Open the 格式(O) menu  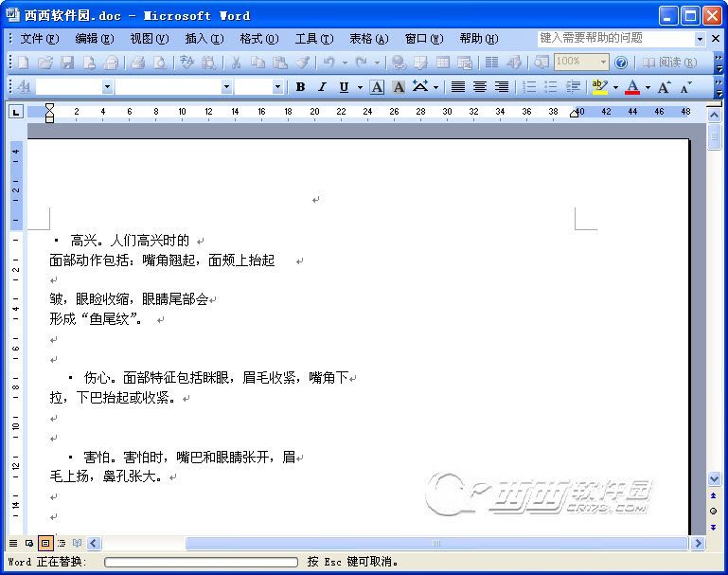(x=259, y=38)
